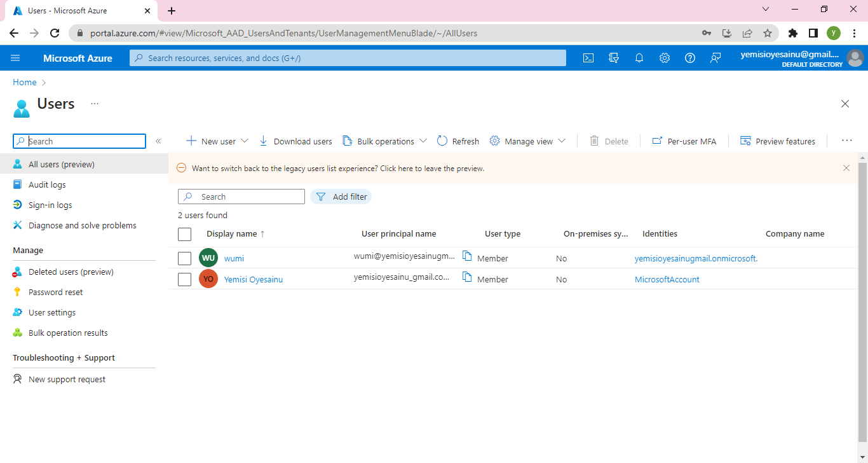This screenshot has height=463, width=868.
Task: Show more toolbar commands via ellipsis
Action: click(x=846, y=141)
